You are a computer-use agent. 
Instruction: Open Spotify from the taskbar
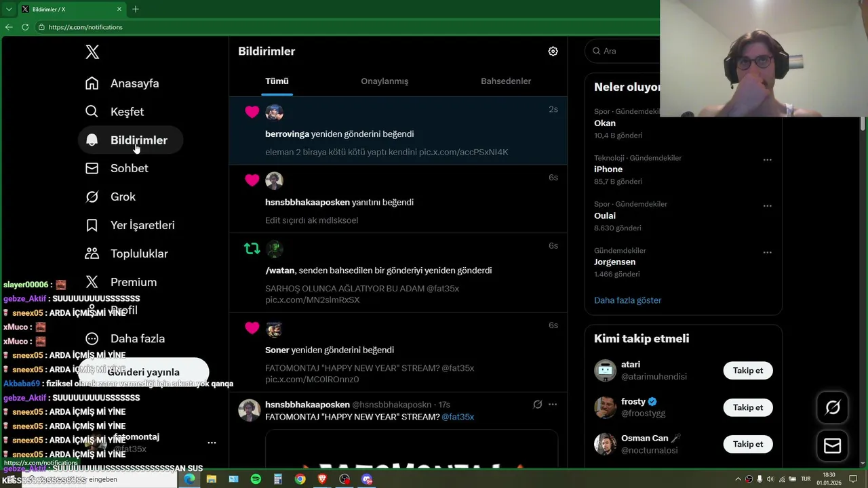tap(256, 479)
